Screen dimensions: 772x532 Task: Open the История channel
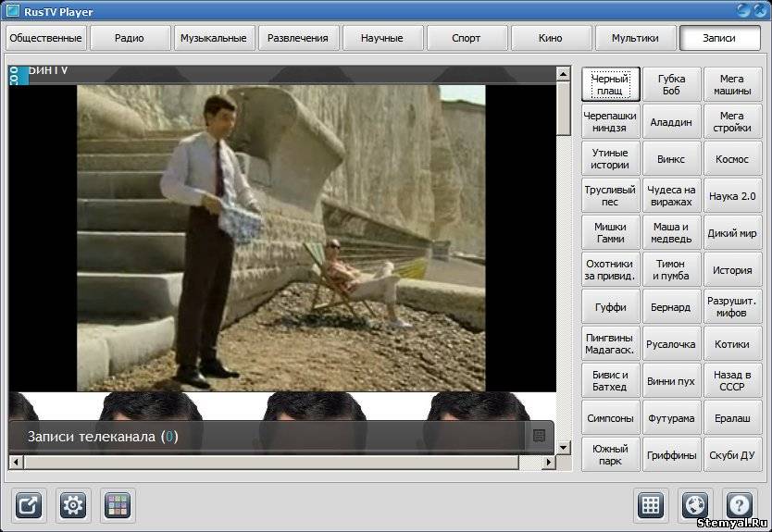[x=732, y=269]
